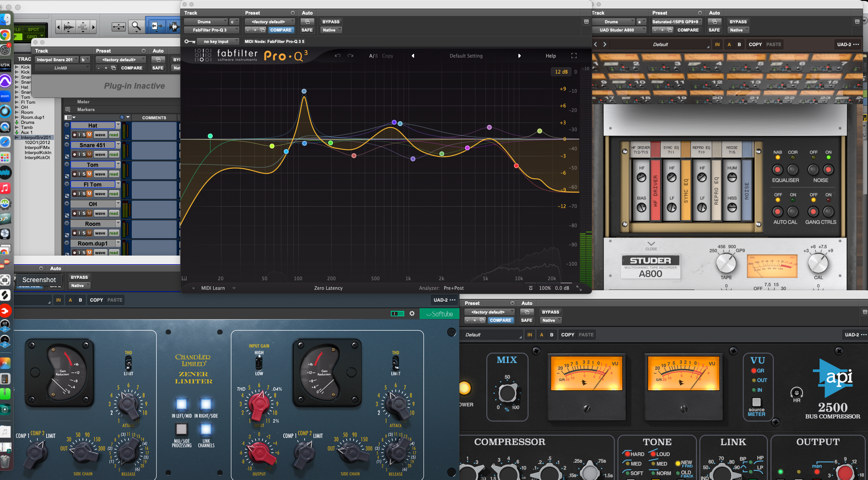The height and width of the screenshot is (480, 868).
Task: Open the Chrome icon in the Dock
Action: (5, 35)
